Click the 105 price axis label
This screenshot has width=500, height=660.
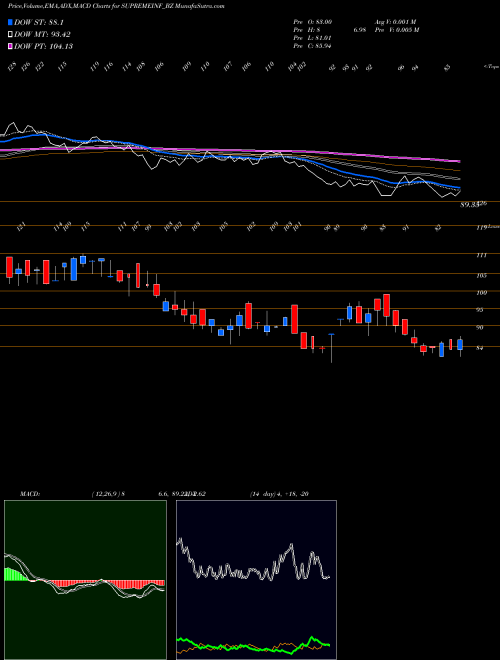(482, 275)
